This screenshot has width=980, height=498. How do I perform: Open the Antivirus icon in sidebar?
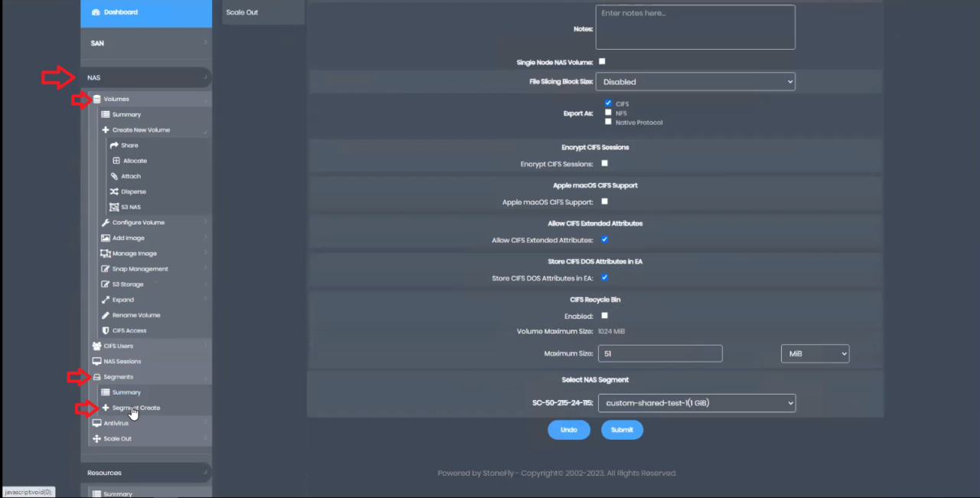tap(96, 422)
